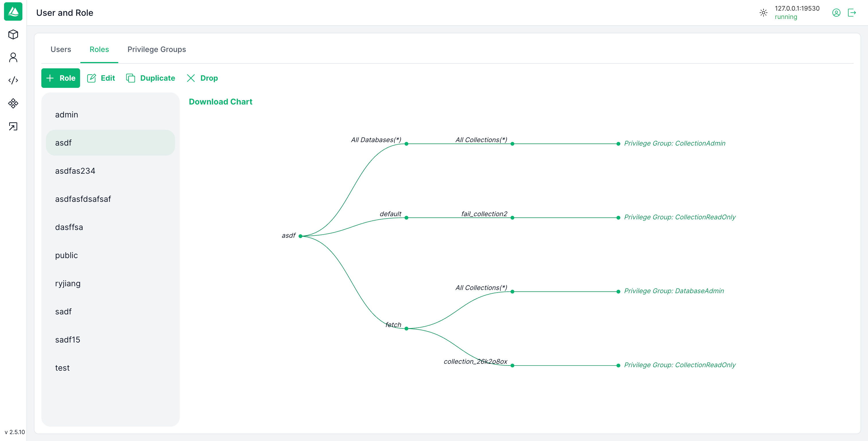
Task: Click the add Role button
Action: 61,78
